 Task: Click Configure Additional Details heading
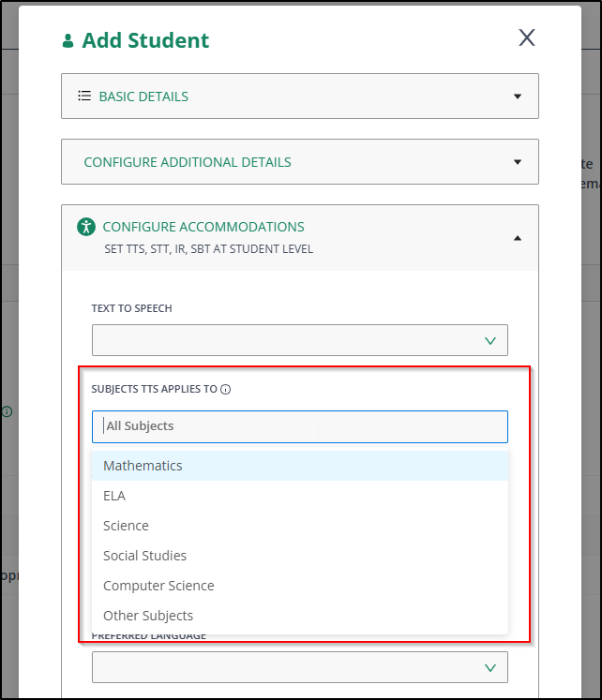[x=188, y=162]
